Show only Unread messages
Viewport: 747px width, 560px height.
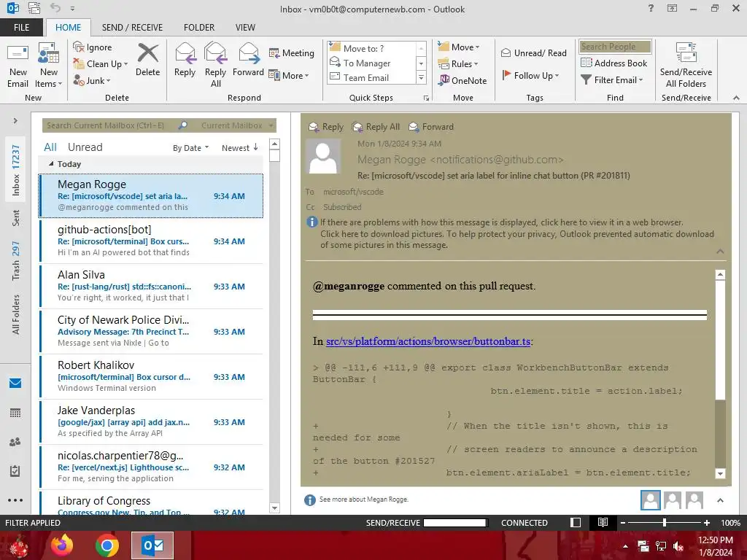(x=85, y=147)
